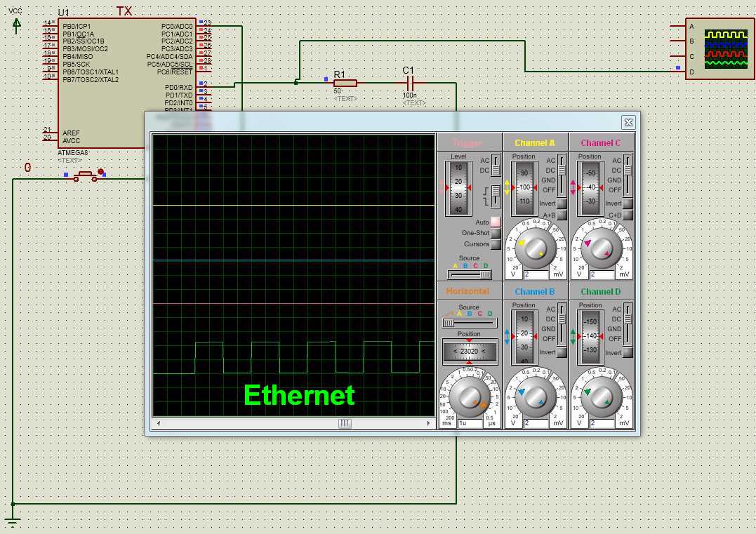Click Channel B voltage scale input field

click(x=536, y=423)
